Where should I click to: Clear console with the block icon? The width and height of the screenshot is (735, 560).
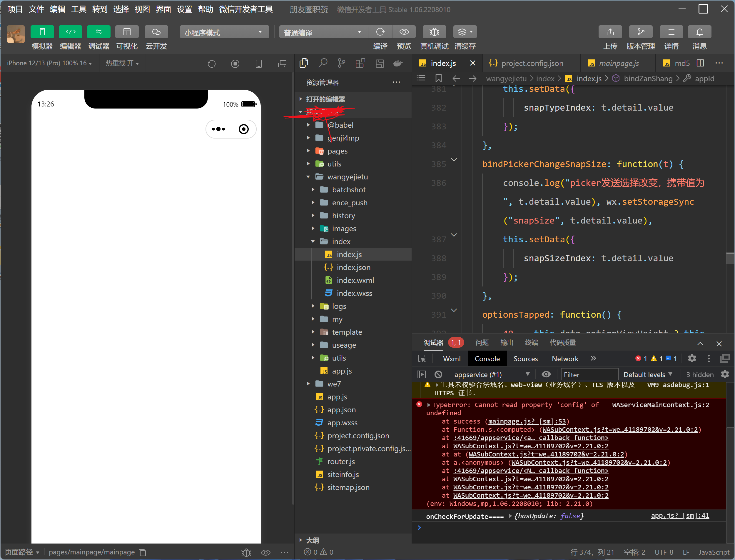pyautogui.click(x=438, y=374)
